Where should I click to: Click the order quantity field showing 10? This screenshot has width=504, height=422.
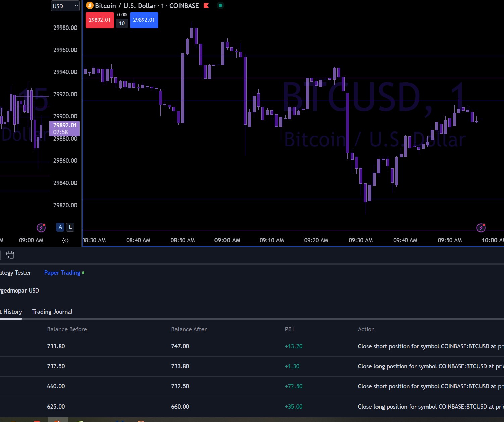(122, 23)
